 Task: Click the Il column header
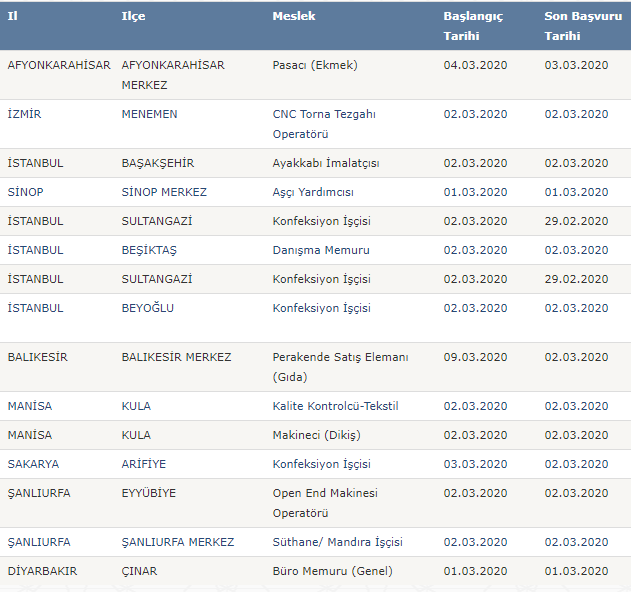pyautogui.click(x=12, y=16)
